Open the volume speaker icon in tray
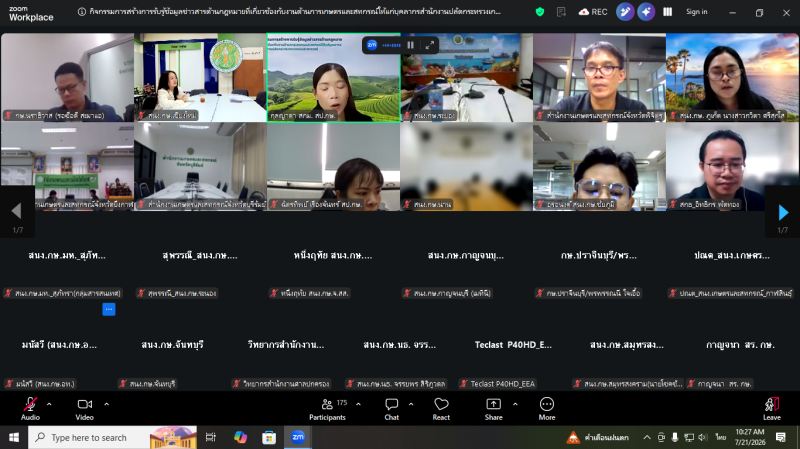Viewport: 800px width, 449px height. [703, 437]
